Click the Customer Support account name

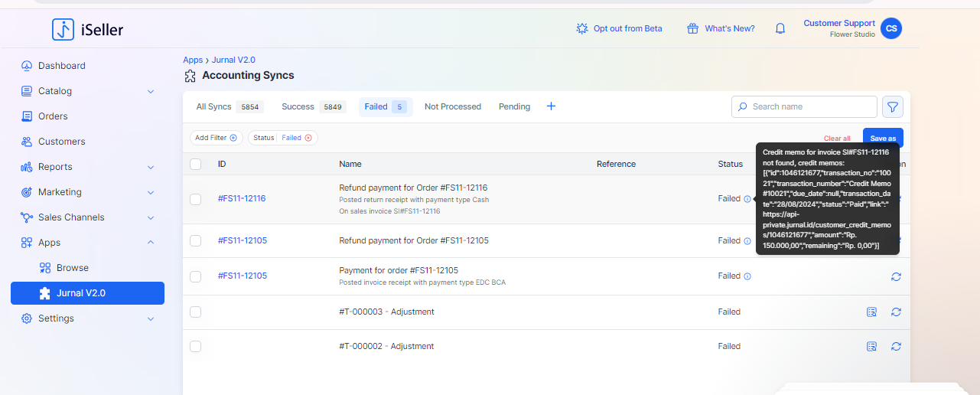coord(839,23)
